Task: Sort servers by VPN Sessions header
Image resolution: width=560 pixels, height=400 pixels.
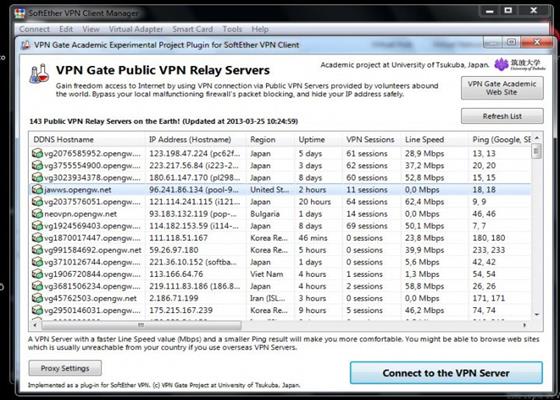Action: coord(372,140)
